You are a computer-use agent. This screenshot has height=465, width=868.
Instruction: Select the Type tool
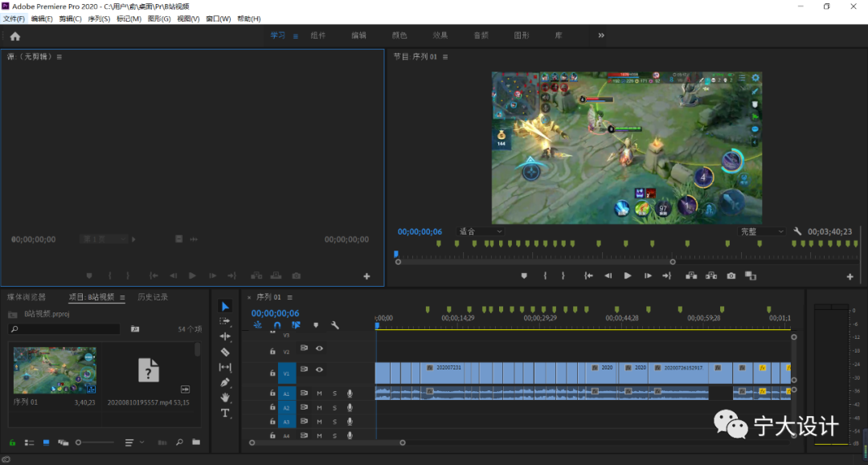click(225, 413)
